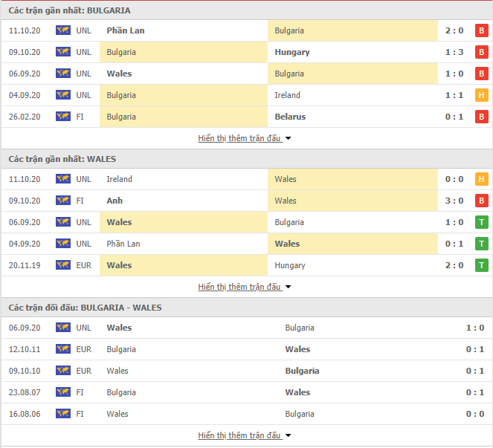Click the flag icon in the 20.11.19 Wales–Hungary row
493x448 pixels.
coord(63,265)
